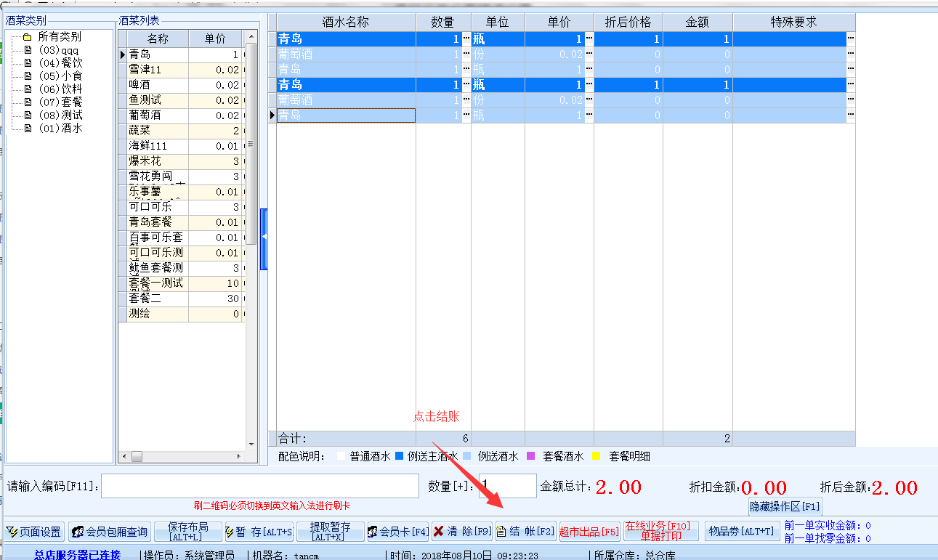Click the 合计 total row label
Screen dimensions: 938x560
pyautogui.click(x=293, y=439)
